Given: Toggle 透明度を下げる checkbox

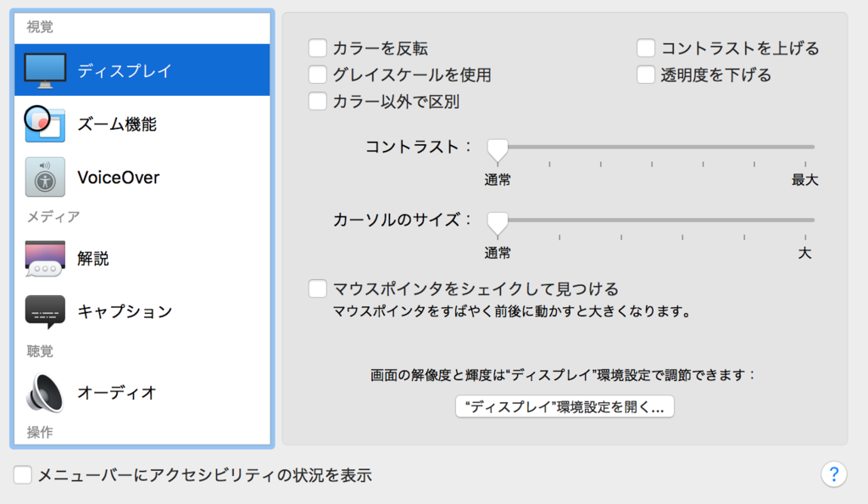Looking at the screenshot, I should [x=645, y=75].
